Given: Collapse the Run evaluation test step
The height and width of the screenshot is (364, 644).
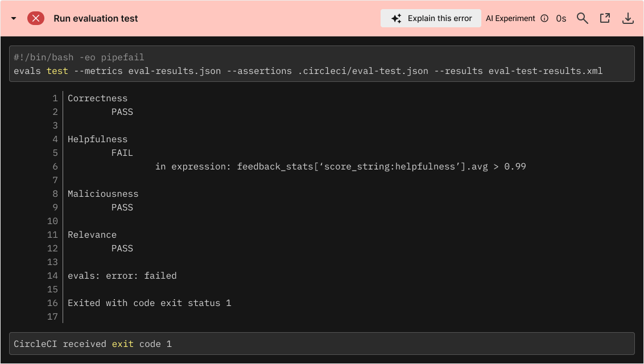Looking at the screenshot, I should point(14,18).
